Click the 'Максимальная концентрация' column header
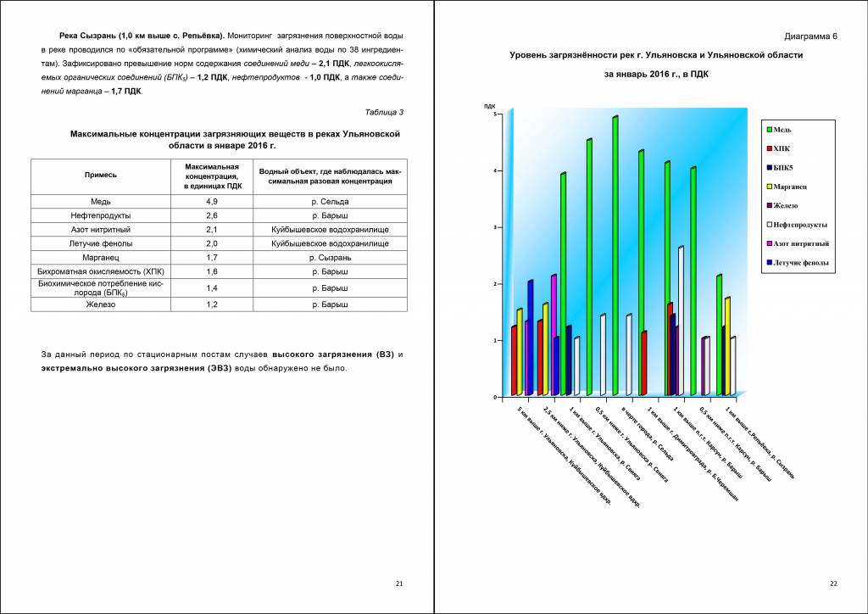The height and width of the screenshot is (614, 868). 212,176
